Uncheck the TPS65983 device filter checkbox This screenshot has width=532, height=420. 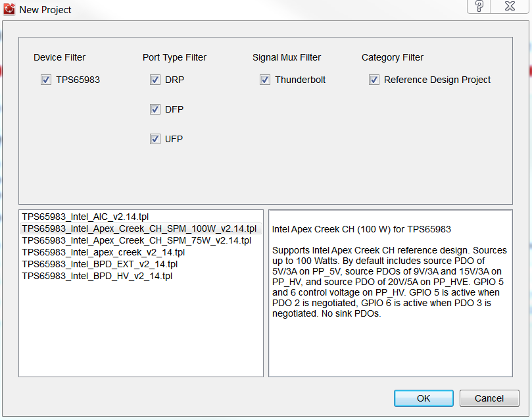46,80
